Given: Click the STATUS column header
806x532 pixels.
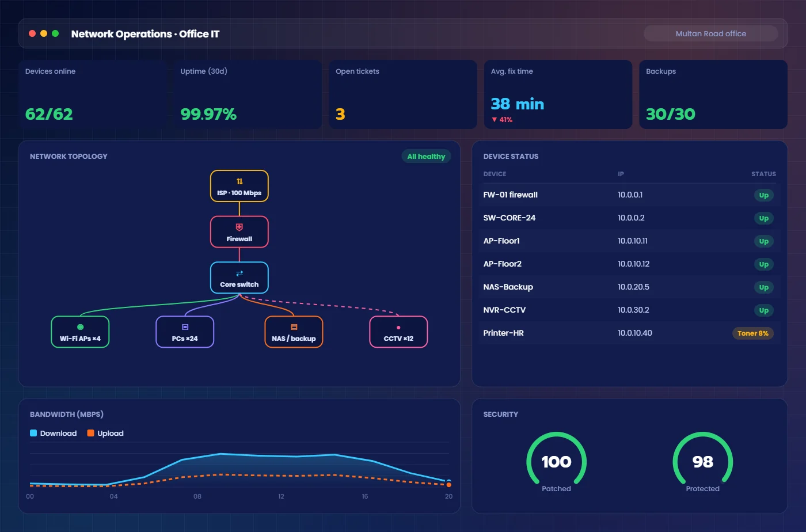Looking at the screenshot, I should click(763, 174).
